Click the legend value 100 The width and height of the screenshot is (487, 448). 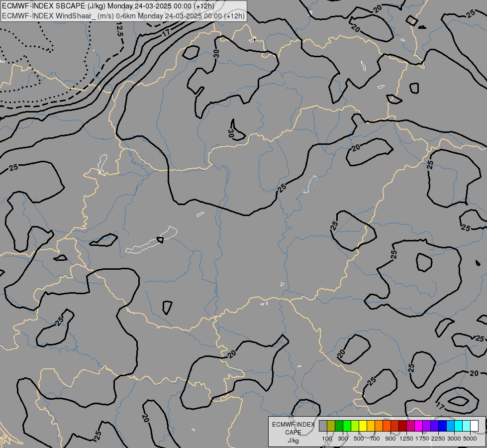click(327, 439)
